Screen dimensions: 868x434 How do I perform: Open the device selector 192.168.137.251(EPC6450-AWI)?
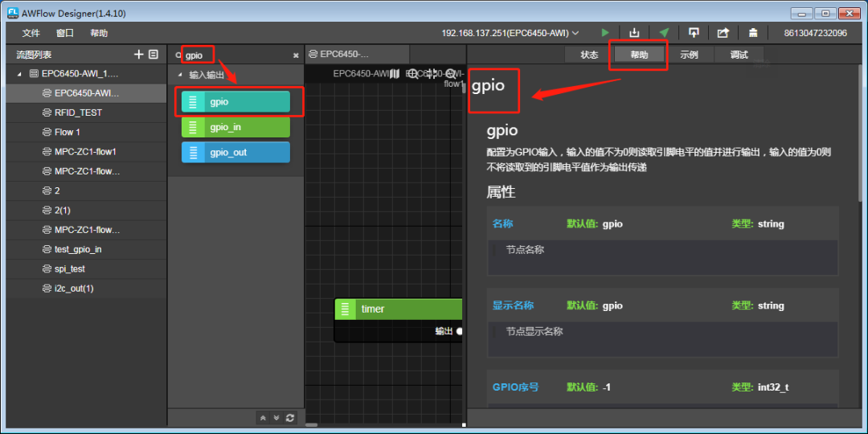coord(510,33)
